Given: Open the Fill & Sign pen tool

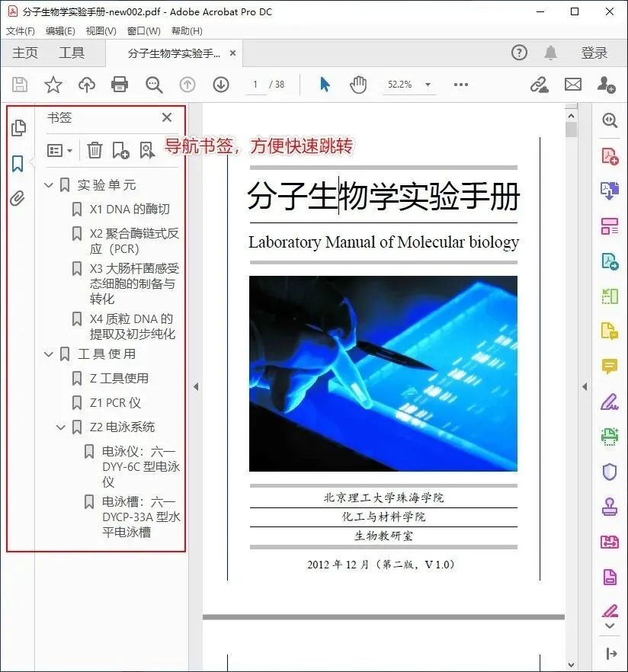Looking at the screenshot, I should click(x=610, y=402).
